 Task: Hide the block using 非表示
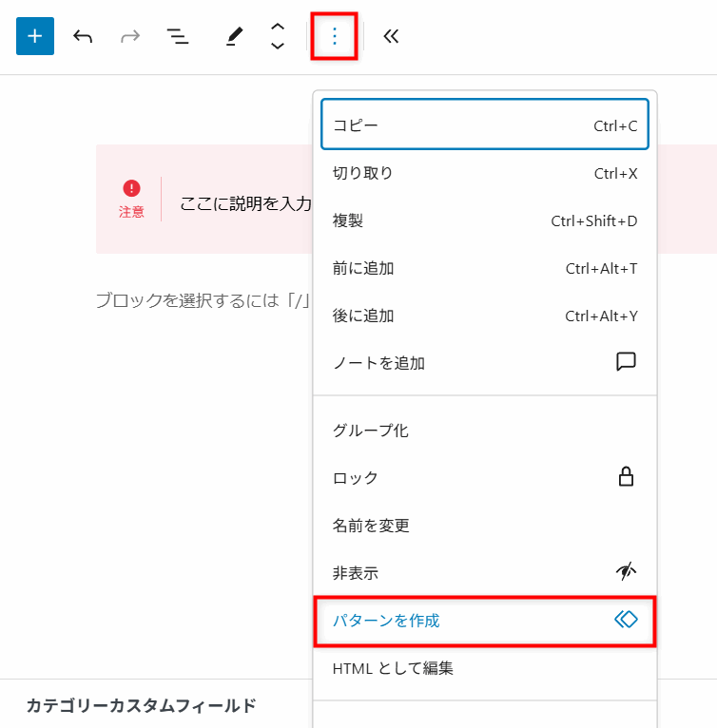click(484, 573)
